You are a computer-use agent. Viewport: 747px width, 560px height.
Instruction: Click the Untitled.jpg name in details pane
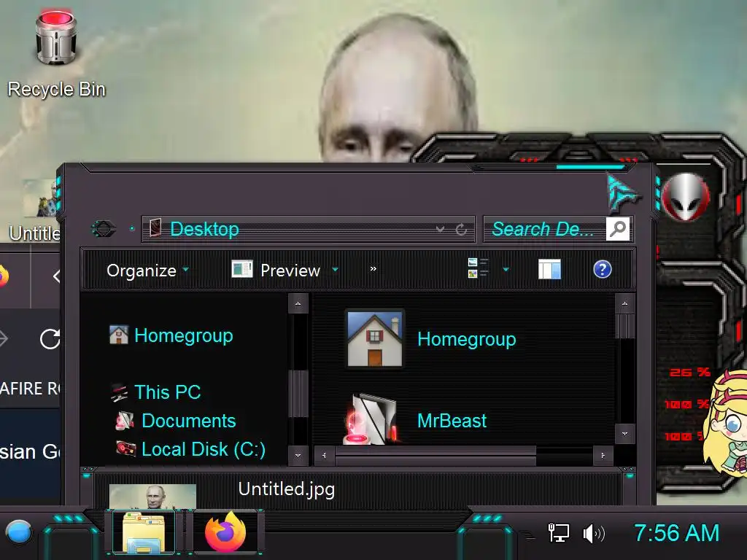(x=286, y=489)
